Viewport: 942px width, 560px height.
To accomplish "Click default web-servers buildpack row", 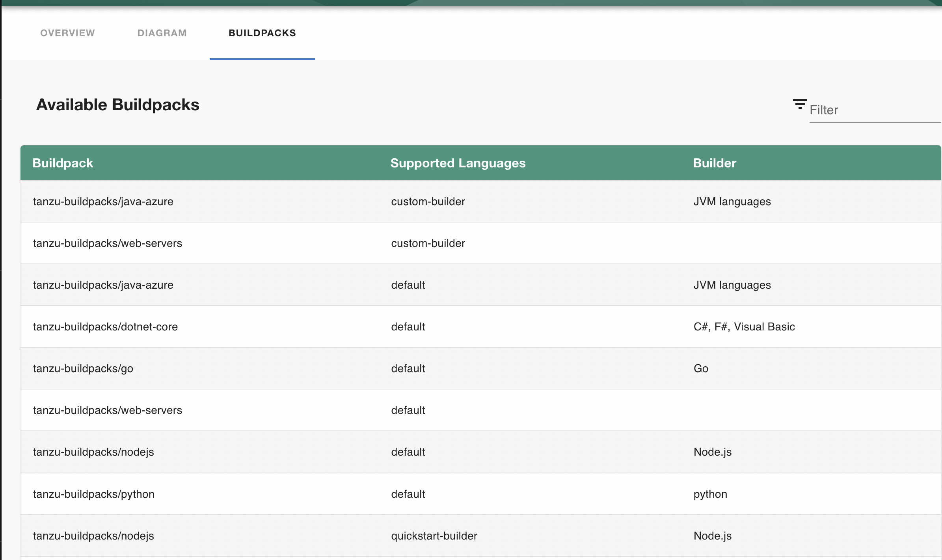I will point(107,410).
